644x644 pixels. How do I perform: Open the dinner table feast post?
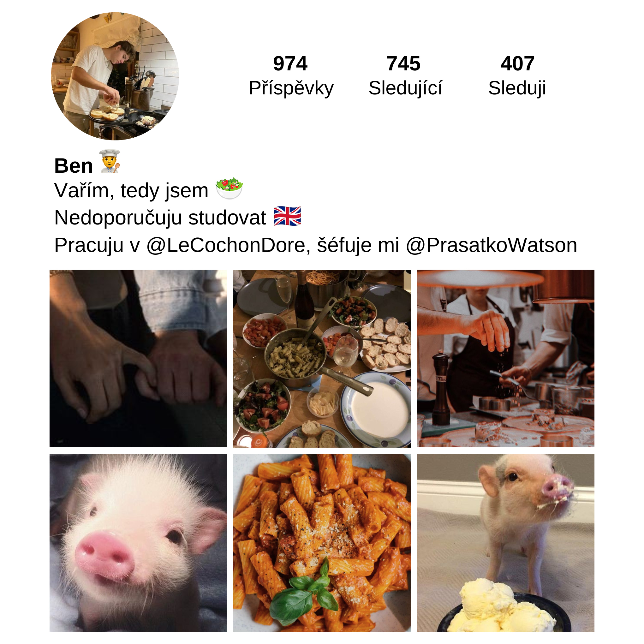tap(322, 359)
